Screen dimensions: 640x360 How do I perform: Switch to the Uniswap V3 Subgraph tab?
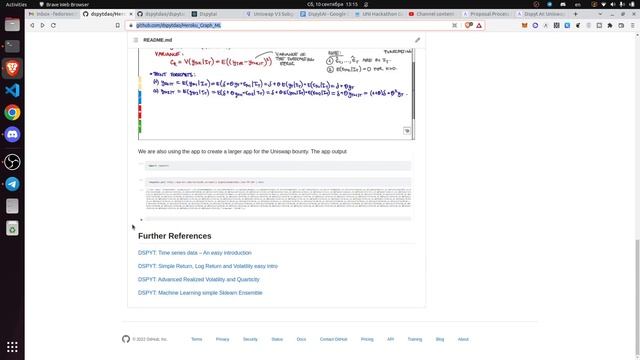pos(270,14)
